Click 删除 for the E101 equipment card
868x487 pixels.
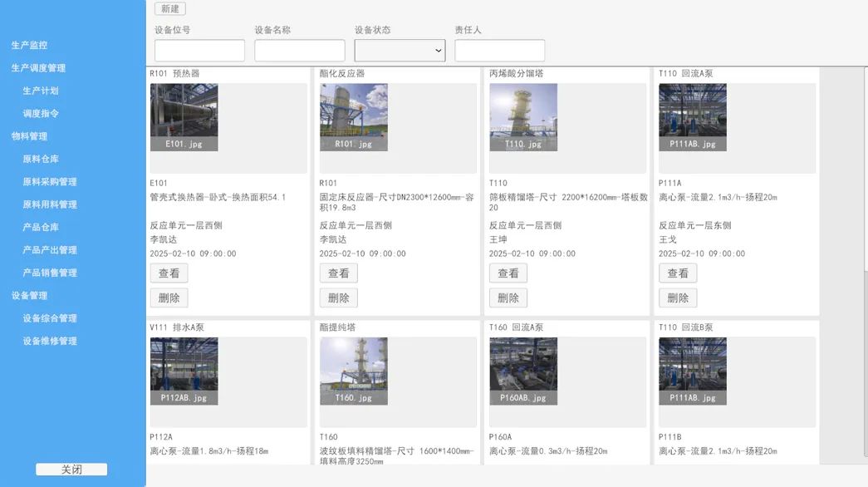tap(169, 298)
